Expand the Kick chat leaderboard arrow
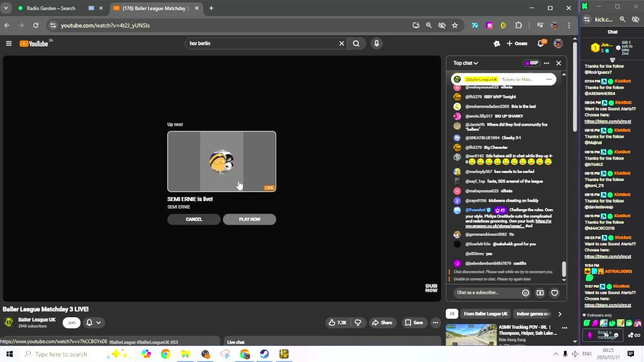 coord(612,60)
